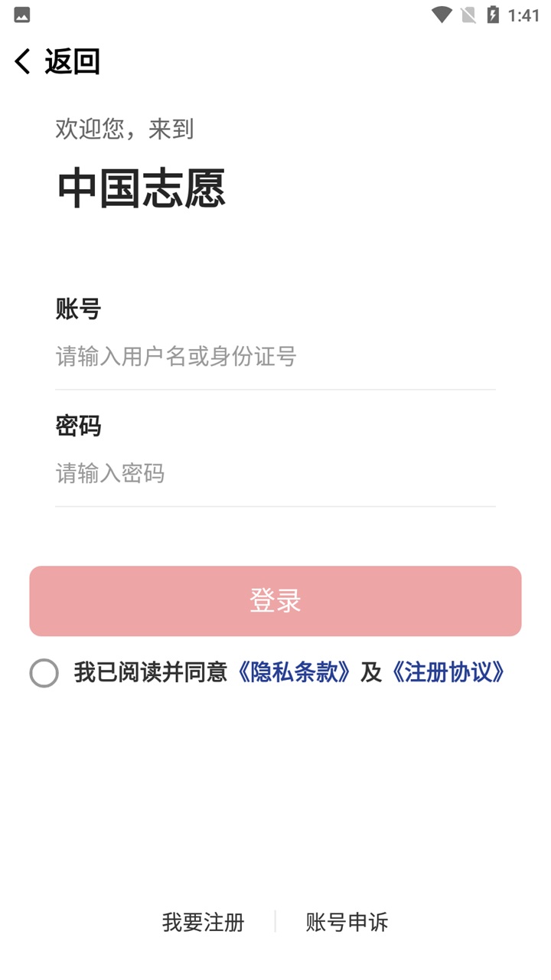Image resolution: width=551 pixels, height=980 pixels.
Task: Tap the no-SIM signal icon
Action: tap(468, 15)
